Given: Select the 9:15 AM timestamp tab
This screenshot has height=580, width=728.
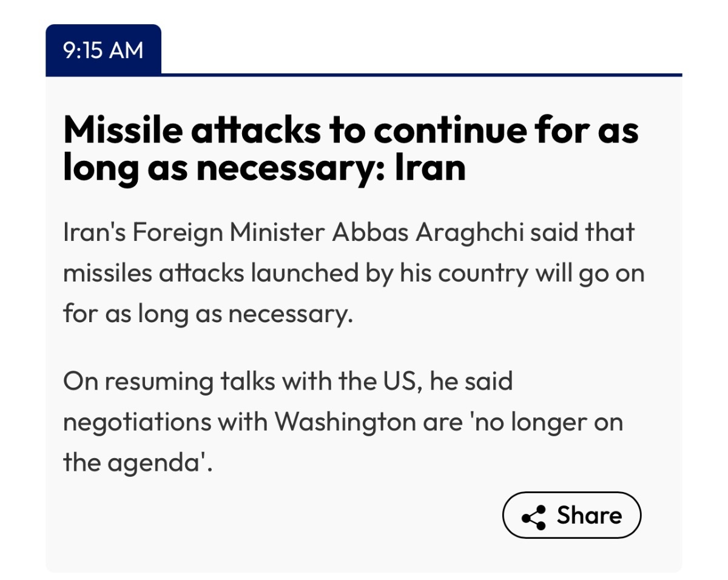Looking at the screenshot, I should pyautogui.click(x=103, y=50).
